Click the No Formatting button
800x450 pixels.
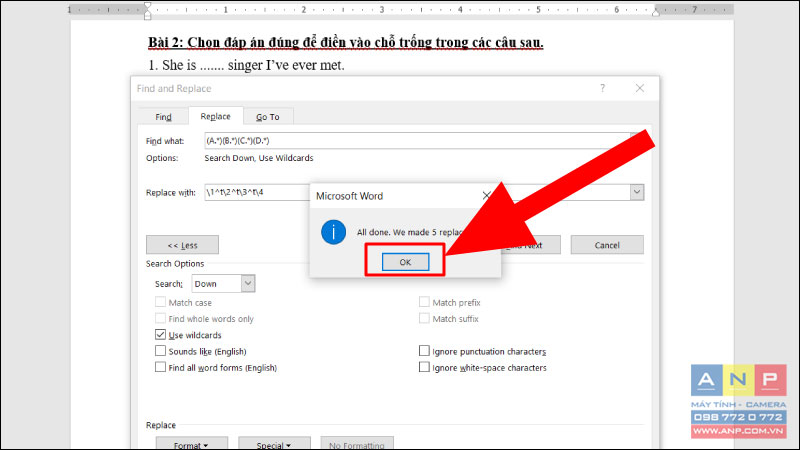357,444
